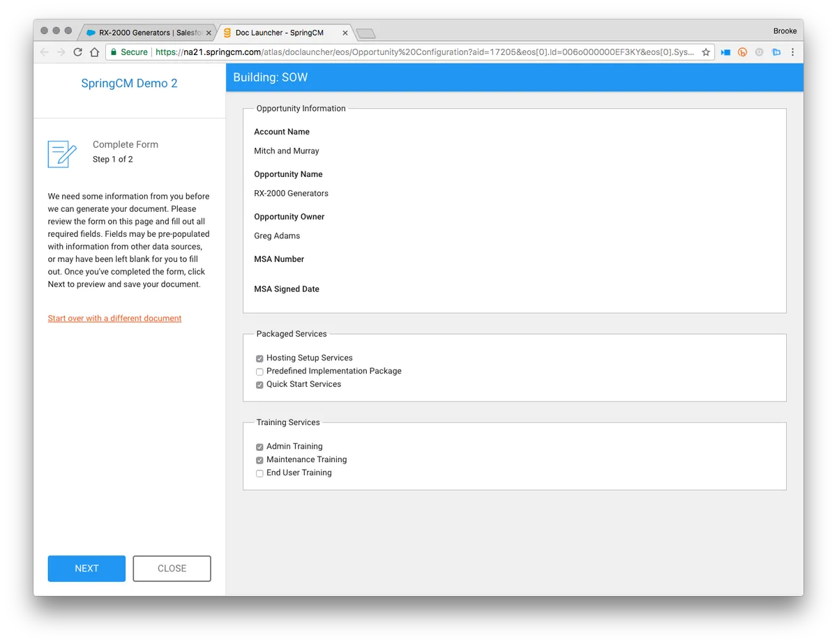Click the Opportunity Information section legend
837x644 pixels.
(x=301, y=108)
